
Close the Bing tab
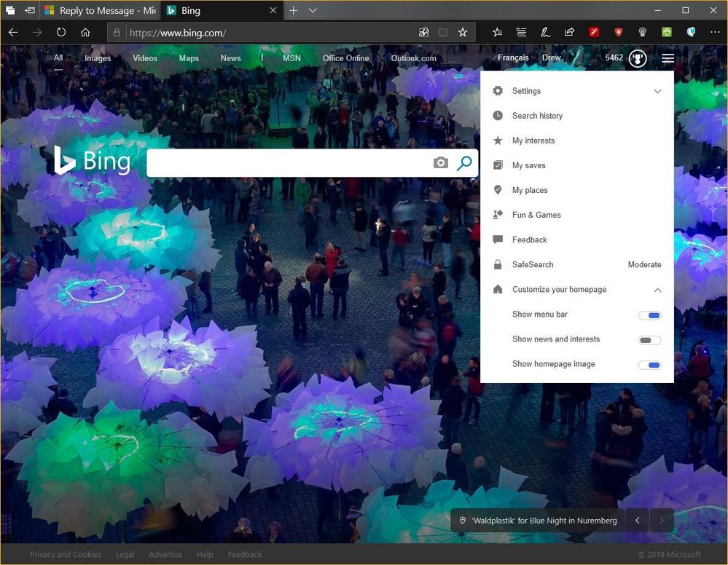pos(273,10)
